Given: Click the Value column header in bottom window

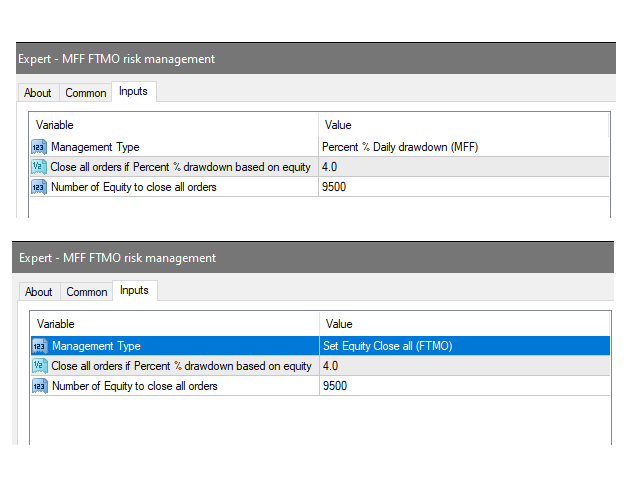Looking at the screenshot, I should [339, 324].
